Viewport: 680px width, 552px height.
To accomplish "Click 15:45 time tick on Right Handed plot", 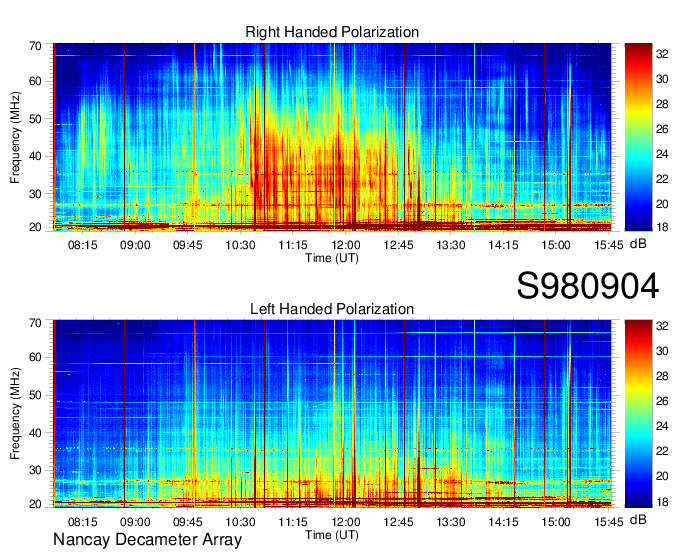I will [x=608, y=245].
